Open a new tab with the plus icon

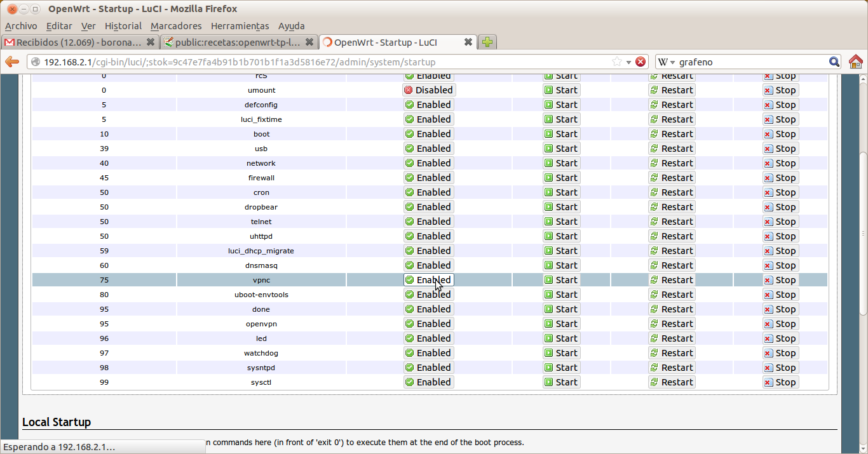coord(487,42)
